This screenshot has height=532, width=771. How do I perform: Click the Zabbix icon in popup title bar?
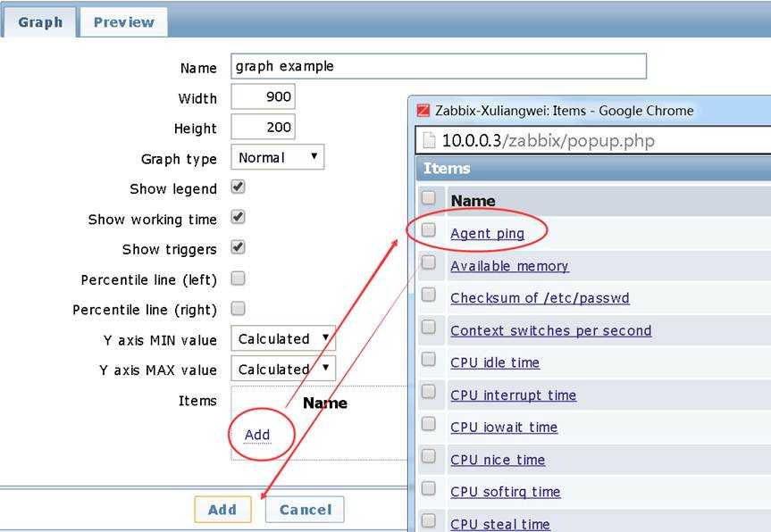(423, 111)
